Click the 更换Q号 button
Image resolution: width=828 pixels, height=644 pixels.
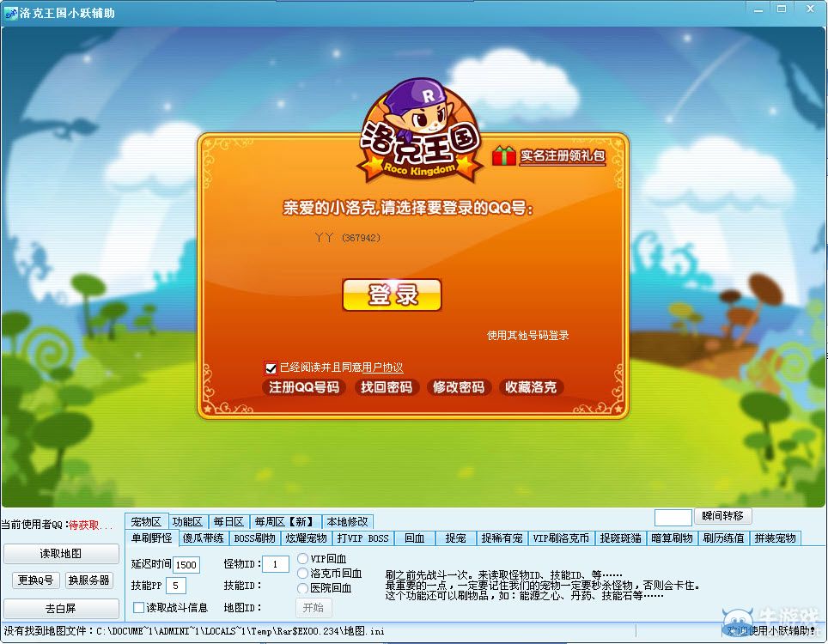(x=35, y=580)
